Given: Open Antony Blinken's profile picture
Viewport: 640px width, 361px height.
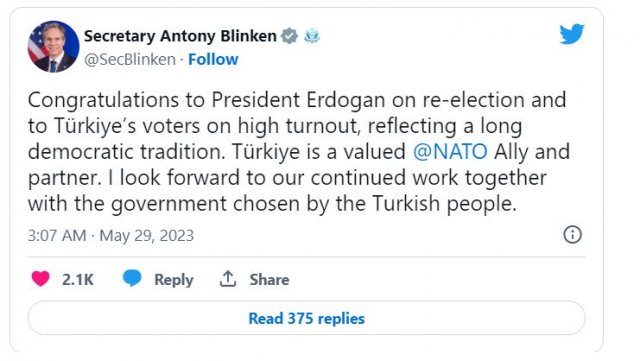Looking at the screenshot, I should pos(53,47).
